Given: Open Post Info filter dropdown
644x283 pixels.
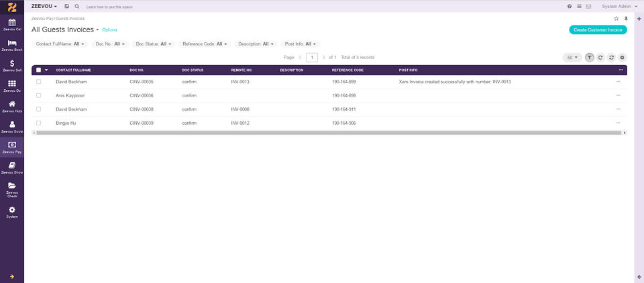Looking at the screenshot, I should click(x=301, y=44).
